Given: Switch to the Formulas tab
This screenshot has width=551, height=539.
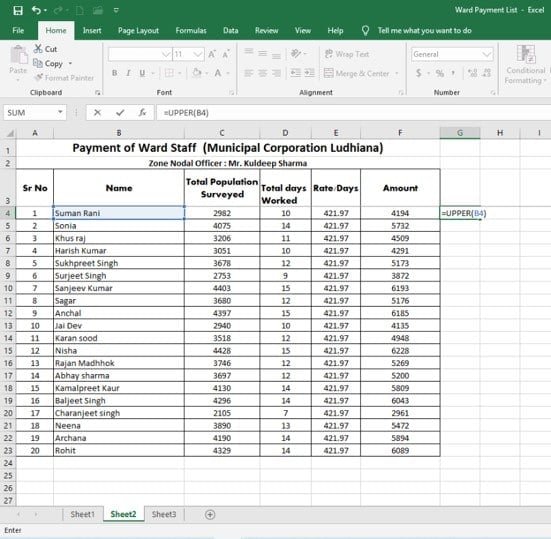Looking at the screenshot, I should 191,31.
